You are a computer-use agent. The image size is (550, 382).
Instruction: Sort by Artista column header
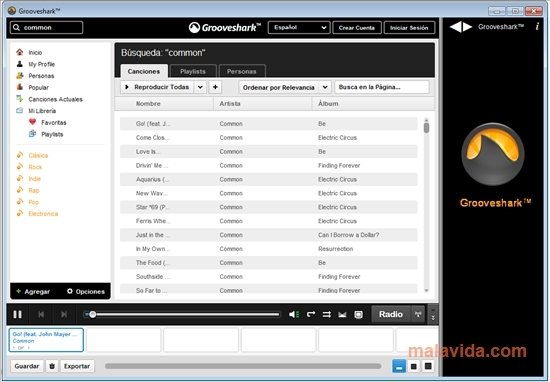pos(230,104)
